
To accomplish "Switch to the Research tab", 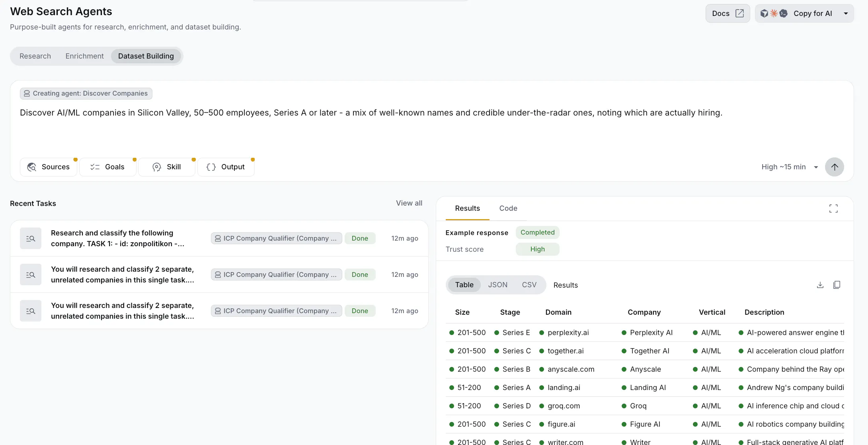I will (35, 56).
